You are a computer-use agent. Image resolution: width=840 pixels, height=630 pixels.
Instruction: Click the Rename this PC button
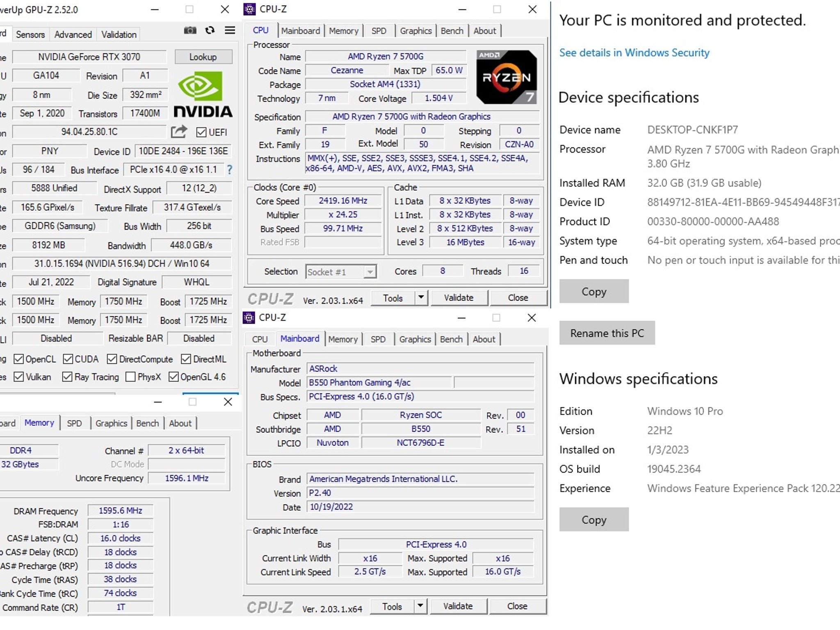[607, 333]
